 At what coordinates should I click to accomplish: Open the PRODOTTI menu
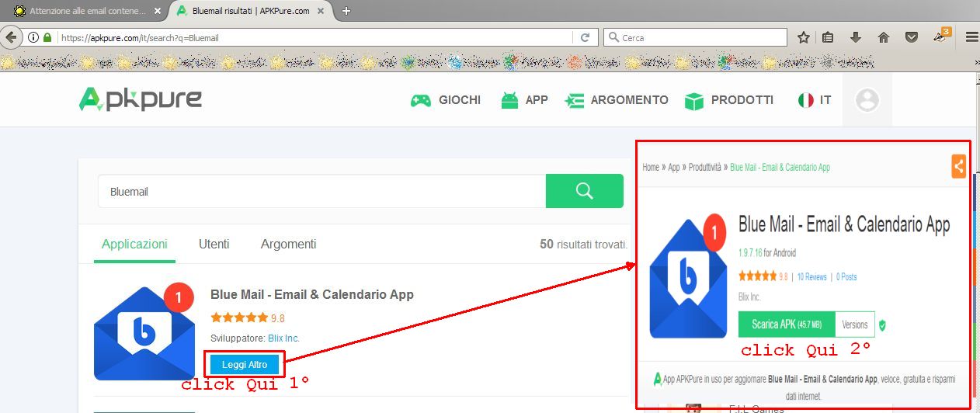point(729,100)
